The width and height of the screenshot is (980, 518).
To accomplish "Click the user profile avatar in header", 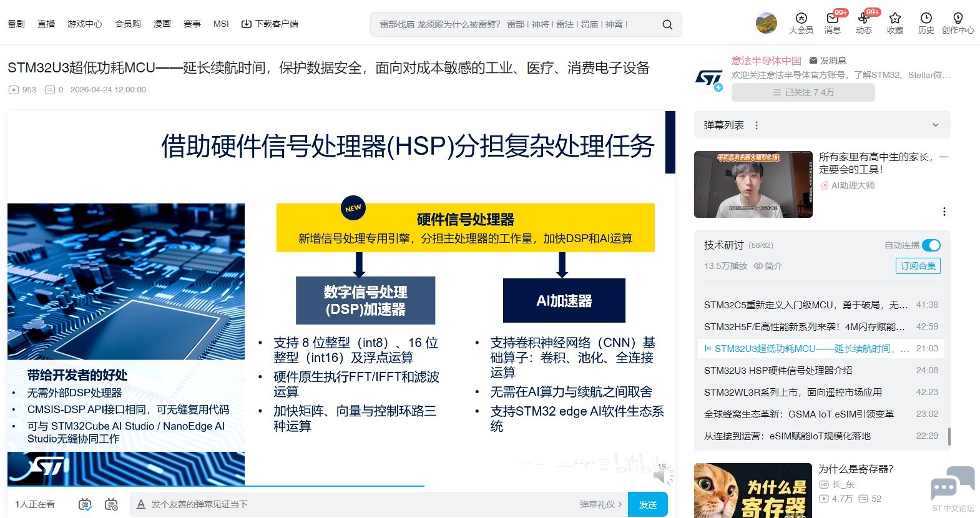I will coord(767,23).
